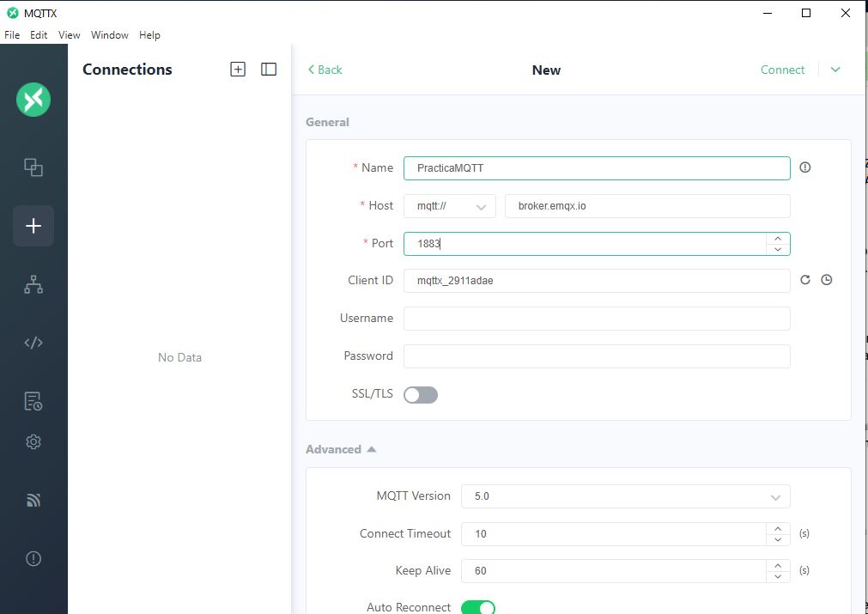Open the Help menu
868x614 pixels.
coord(149,35)
